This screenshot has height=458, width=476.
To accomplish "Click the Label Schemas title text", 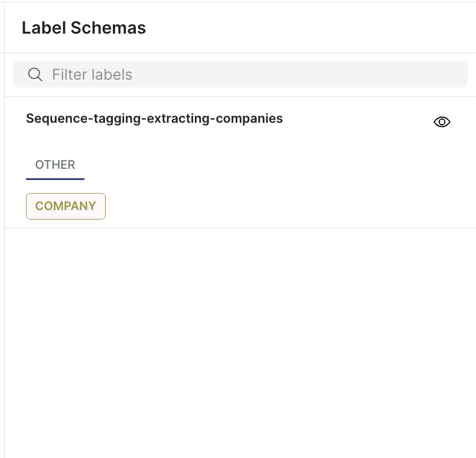I will [84, 28].
